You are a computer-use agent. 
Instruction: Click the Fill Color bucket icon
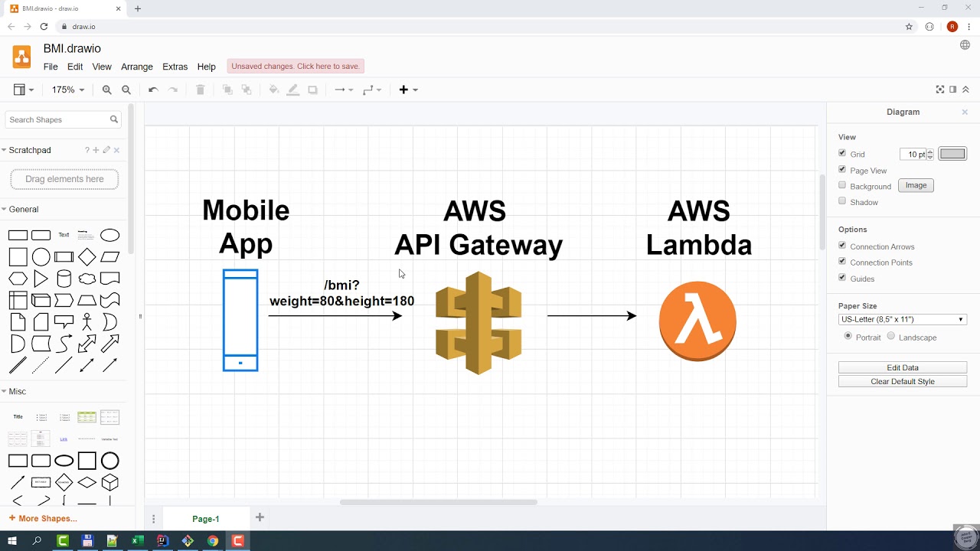tap(274, 90)
